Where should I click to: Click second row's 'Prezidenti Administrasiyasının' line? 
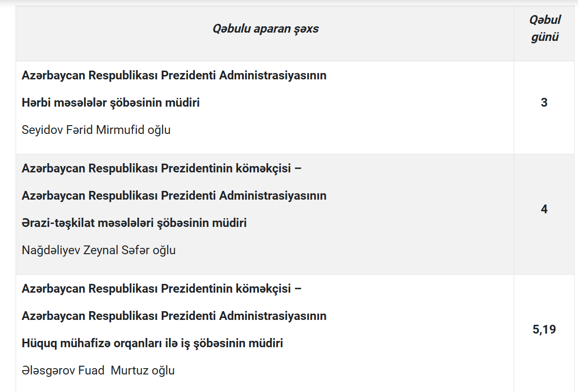coord(174,195)
